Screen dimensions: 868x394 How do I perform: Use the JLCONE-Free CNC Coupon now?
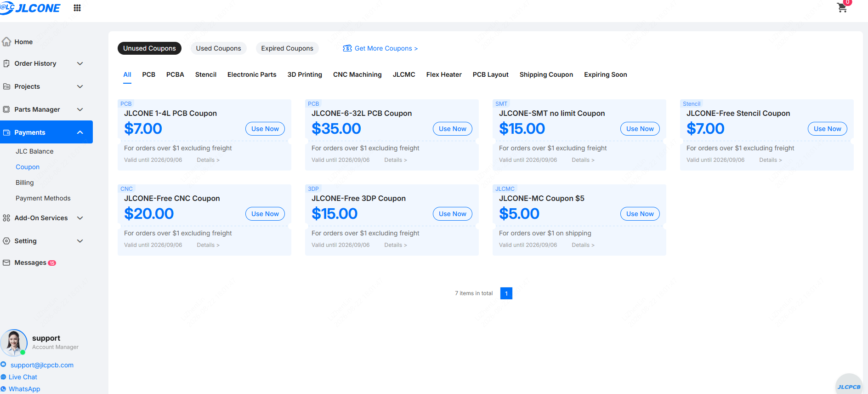[x=265, y=214]
